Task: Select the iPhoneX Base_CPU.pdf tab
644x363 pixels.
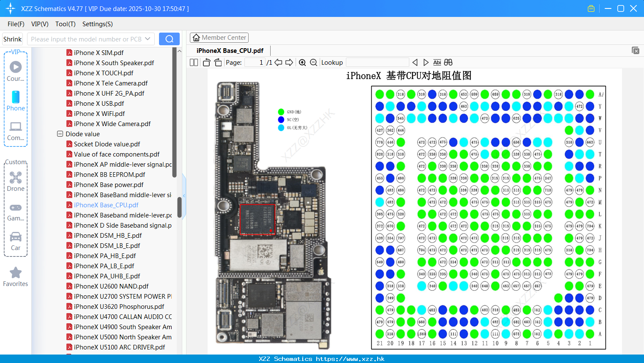Action: click(x=230, y=50)
